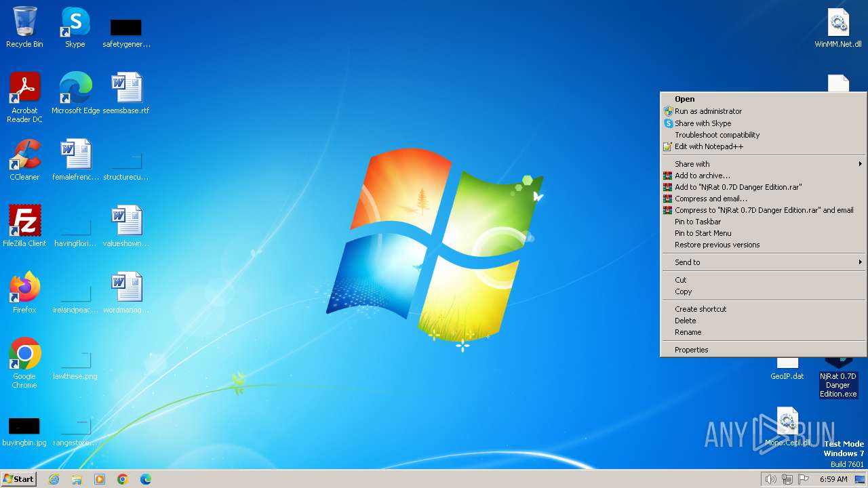This screenshot has height=488, width=868.
Task: Open the Firefox desktop shortcut
Action: click(24, 293)
